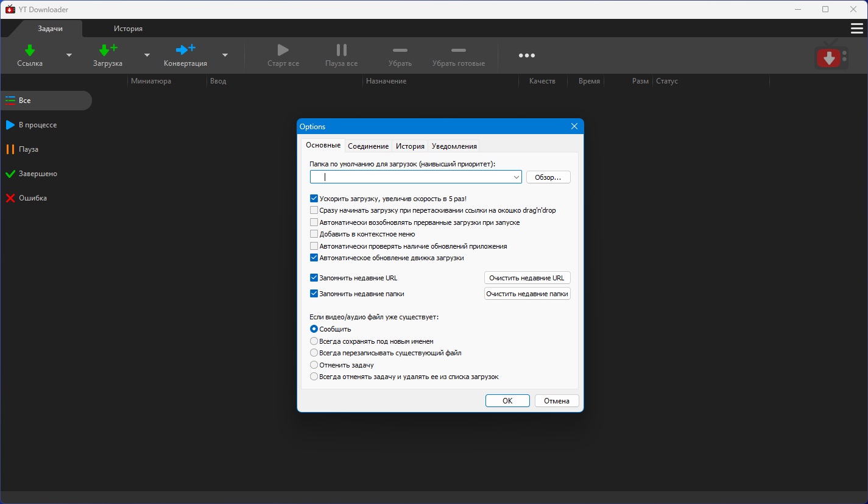
Task: Filter by Завершено in sidebar
Action: (x=46, y=174)
